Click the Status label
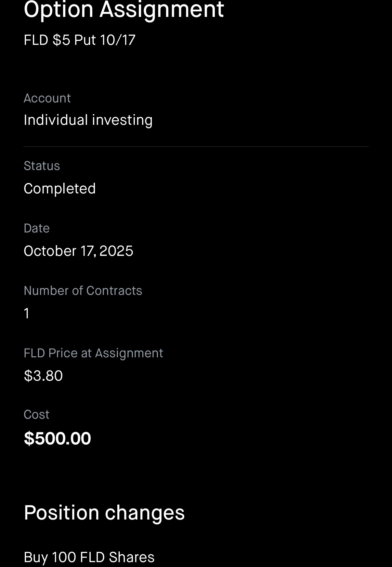Screen dimensions: 392x567 [x=42, y=166]
